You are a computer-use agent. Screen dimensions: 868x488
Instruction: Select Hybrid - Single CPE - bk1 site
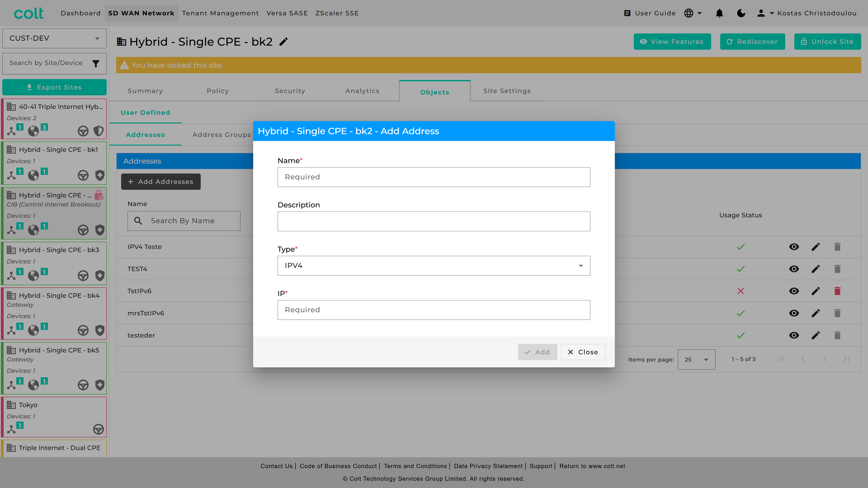pos(54,163)
